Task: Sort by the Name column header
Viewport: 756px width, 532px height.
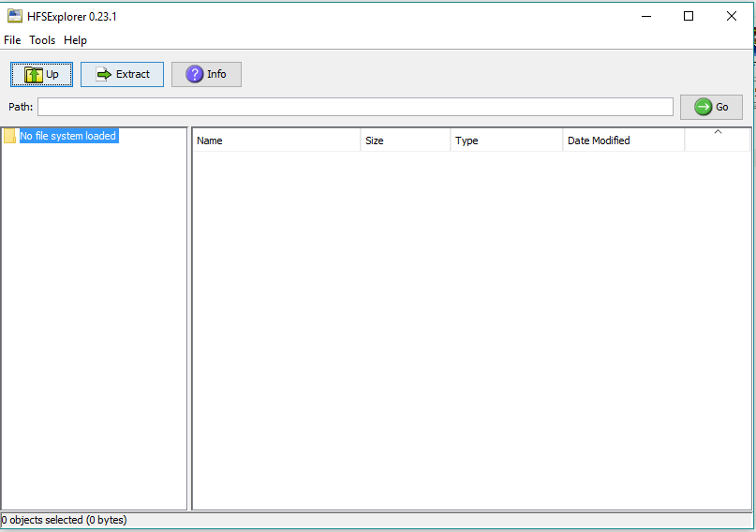Action: click(x=276, y=140)
